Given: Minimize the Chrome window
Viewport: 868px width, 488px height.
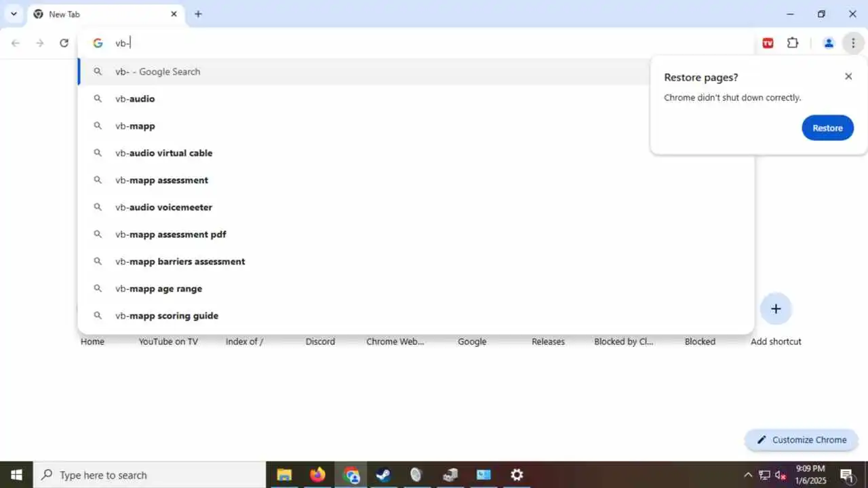Looking at the screenshot, I should [790, 14].
